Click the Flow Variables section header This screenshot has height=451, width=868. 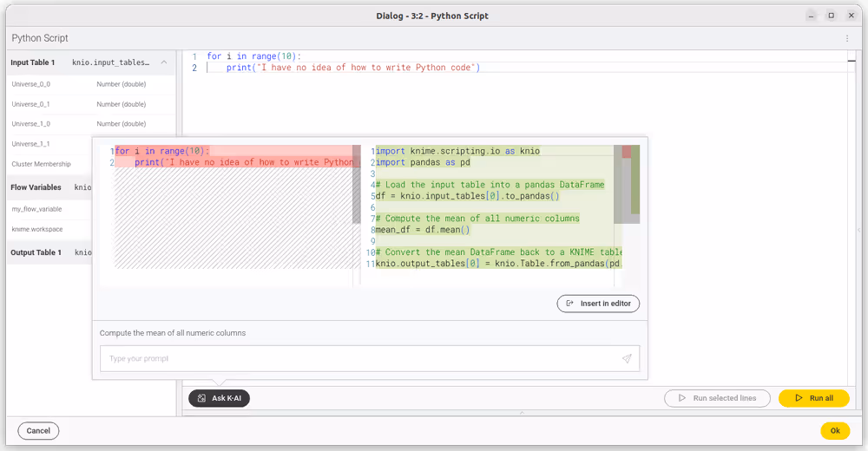[36, 187]
